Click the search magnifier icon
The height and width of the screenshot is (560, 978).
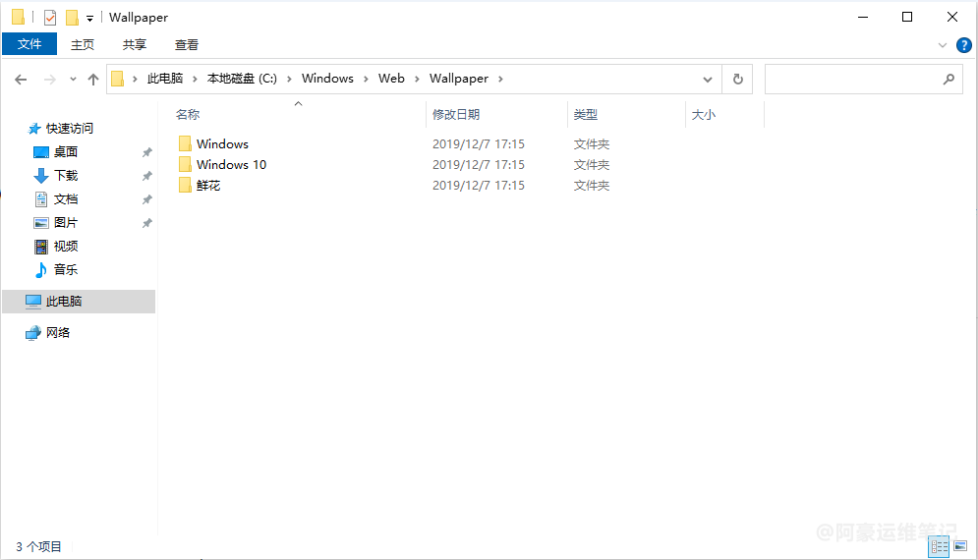[x=949, y=80]
